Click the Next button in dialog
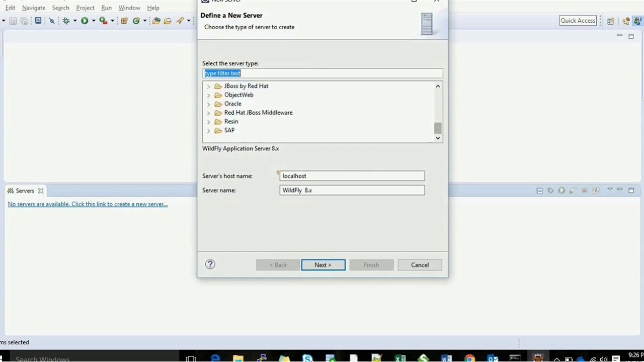Viewport: 644px width, 362px height. coord(323,265)
